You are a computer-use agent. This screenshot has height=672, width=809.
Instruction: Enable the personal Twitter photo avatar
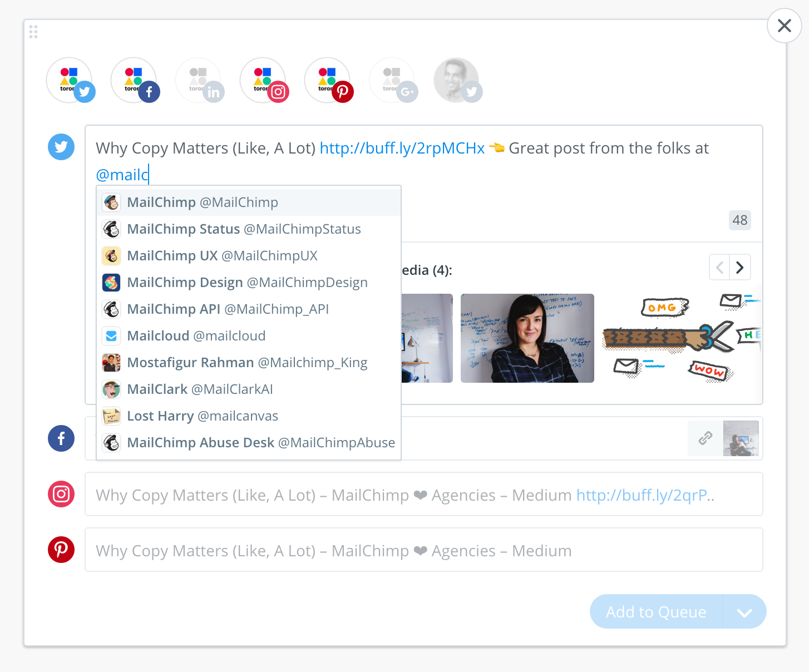coord(457,80)
